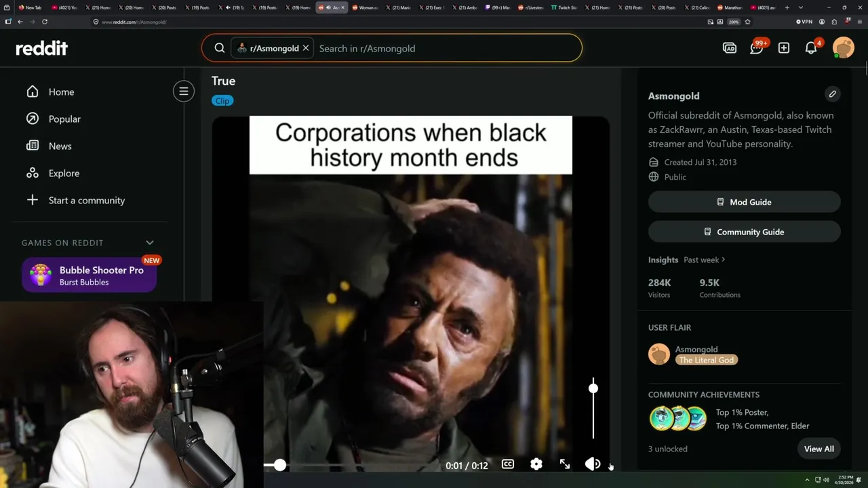The image size is (868, 488).
Task: Open the Community Guide
Action: click(744, 232)
